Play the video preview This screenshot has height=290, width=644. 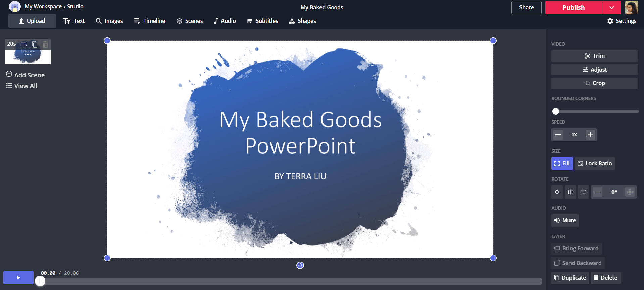coord(18,278)
